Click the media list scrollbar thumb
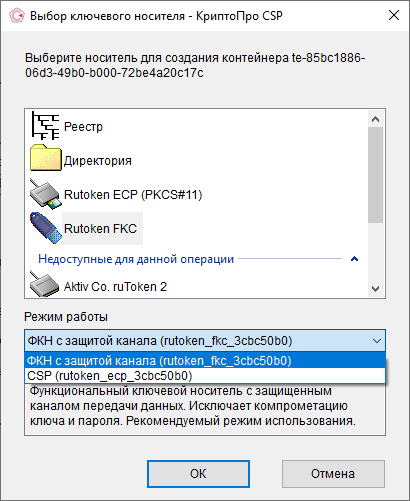 [376, 175]
